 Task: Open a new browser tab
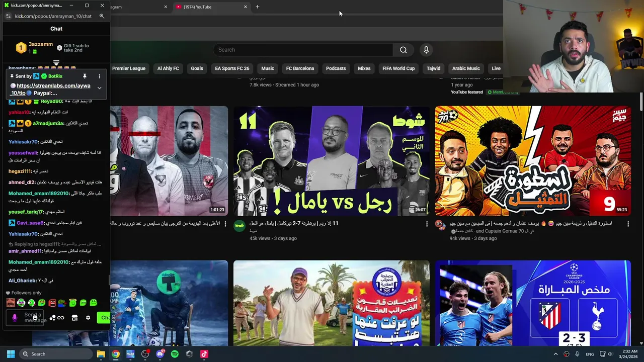258,7
